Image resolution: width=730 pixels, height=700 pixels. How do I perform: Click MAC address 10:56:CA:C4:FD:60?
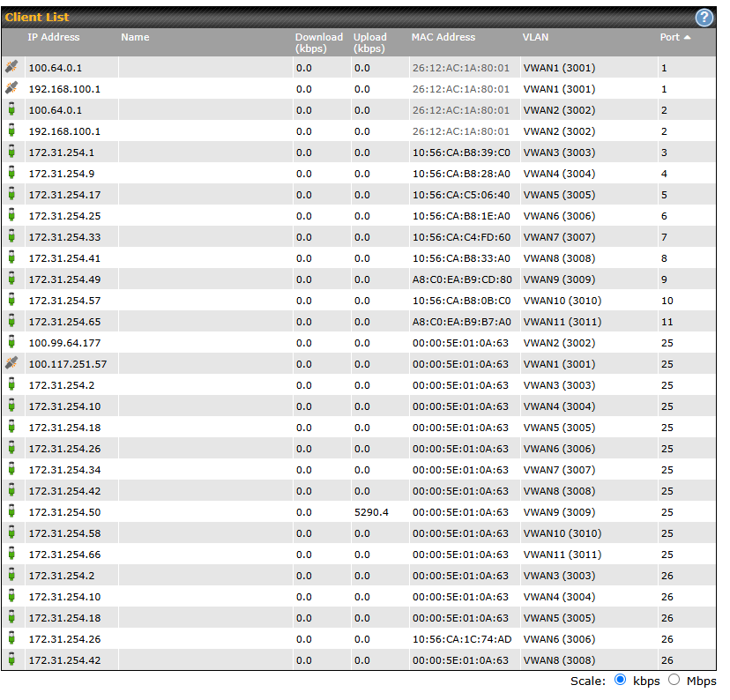(461, 237)
